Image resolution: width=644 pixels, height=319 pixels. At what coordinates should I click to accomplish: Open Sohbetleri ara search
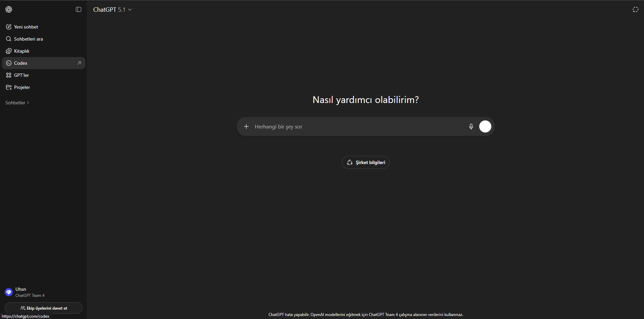click(x=29, y=39)
